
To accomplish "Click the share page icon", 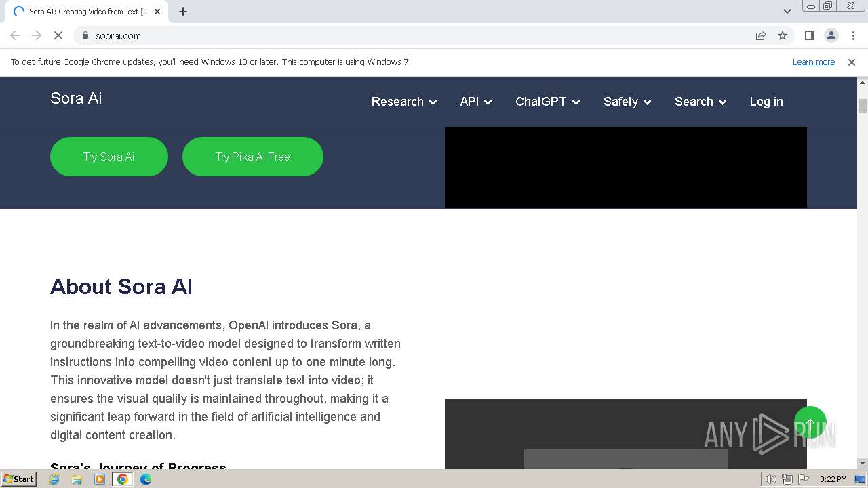I will pyautogui.click(x=761, y=35).
